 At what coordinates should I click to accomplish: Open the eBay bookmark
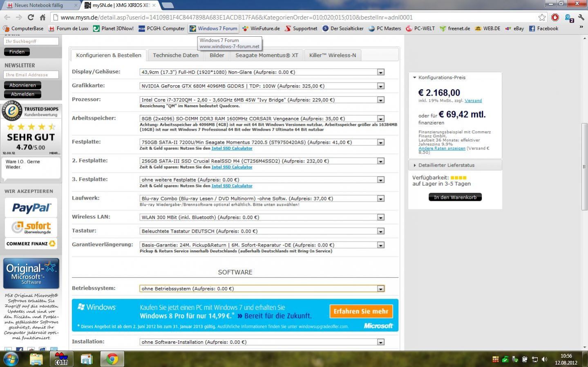pyautogui.click(x=514, y=29)
